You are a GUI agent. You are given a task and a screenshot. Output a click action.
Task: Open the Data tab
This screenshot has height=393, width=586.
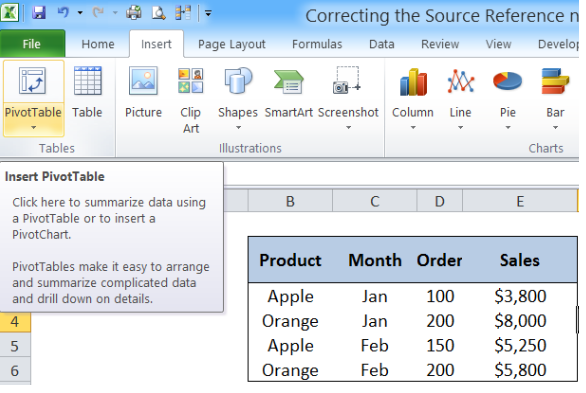[x=382, y=44]
